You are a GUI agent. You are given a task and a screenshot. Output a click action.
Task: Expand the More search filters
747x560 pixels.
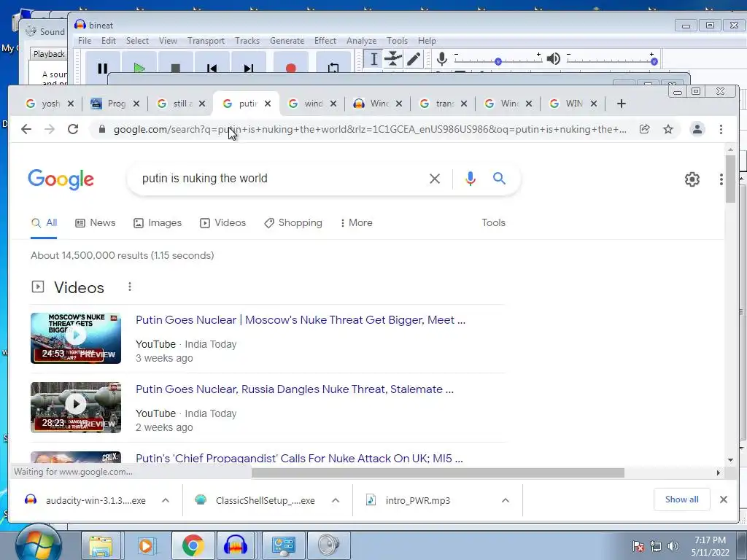point(356,223)
